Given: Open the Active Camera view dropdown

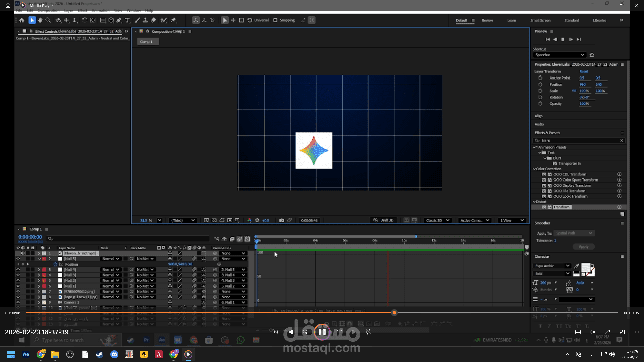Looking at the screenshot, I should 475,220.
